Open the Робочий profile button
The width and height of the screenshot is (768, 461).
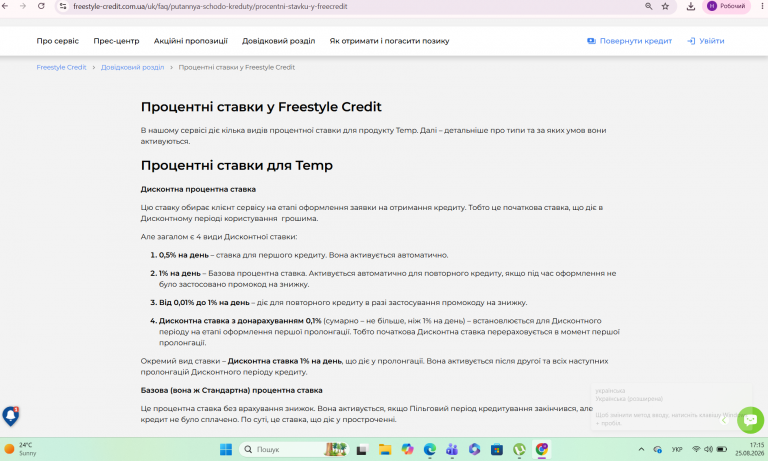click(x=726, y=6)
